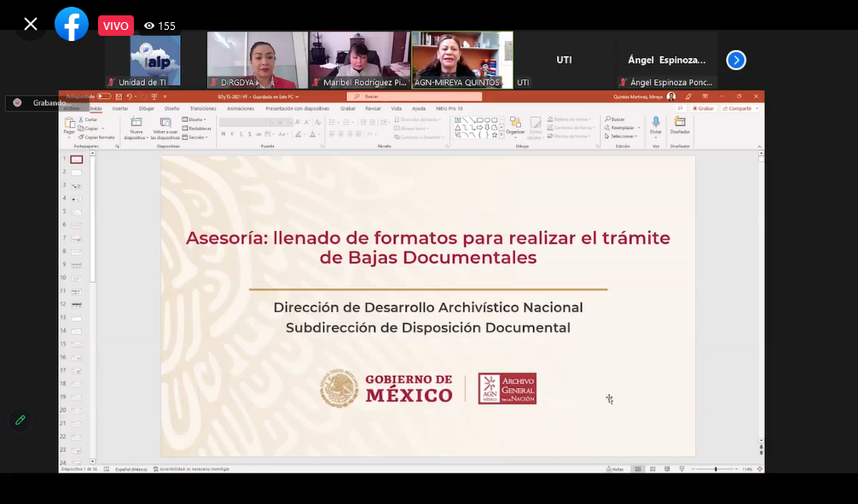Screen dimensions: 858x504
Task: Expand the Sección dropdown
Action: 196,137
